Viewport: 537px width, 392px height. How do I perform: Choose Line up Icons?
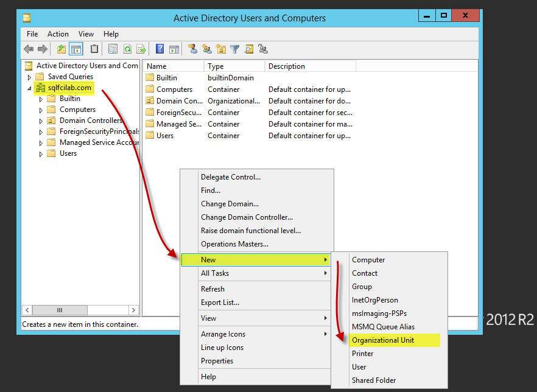pyautogui.click(x=256, y=347)
